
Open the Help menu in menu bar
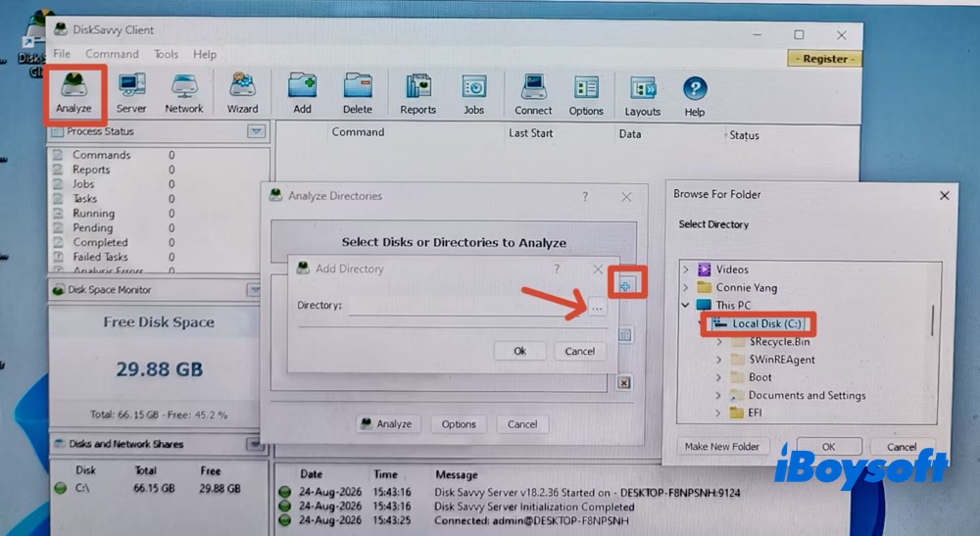[x=205, y=54]
